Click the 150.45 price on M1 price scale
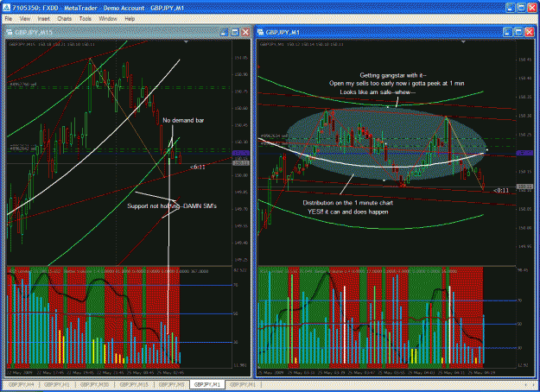 (x=524, y=60)
